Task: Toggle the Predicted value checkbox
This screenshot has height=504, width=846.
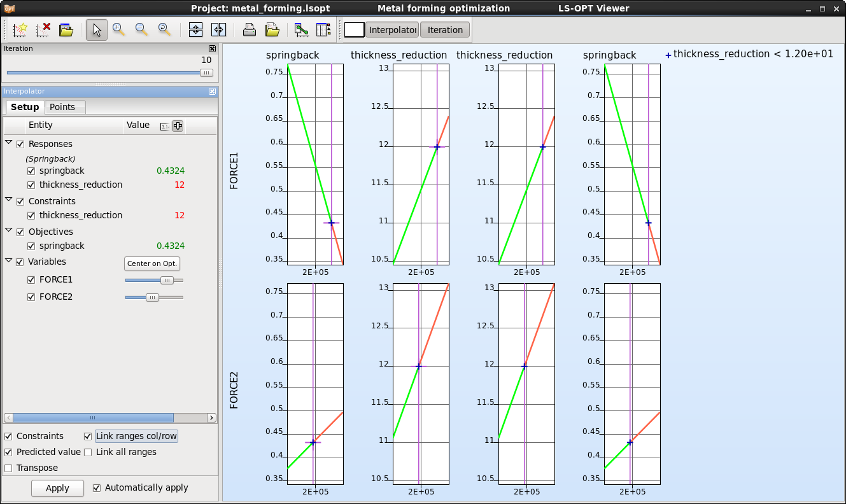Action: point(8,452)
